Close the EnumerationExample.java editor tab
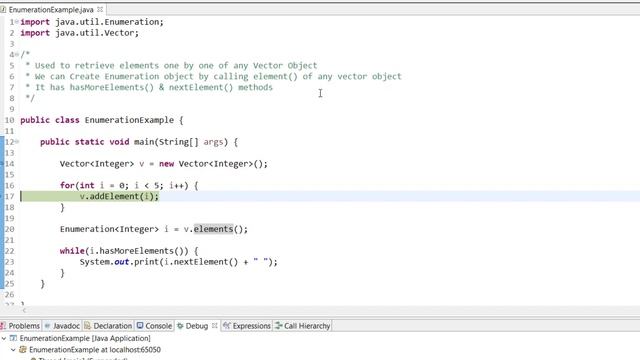The image size is (640, 360). 100,9
